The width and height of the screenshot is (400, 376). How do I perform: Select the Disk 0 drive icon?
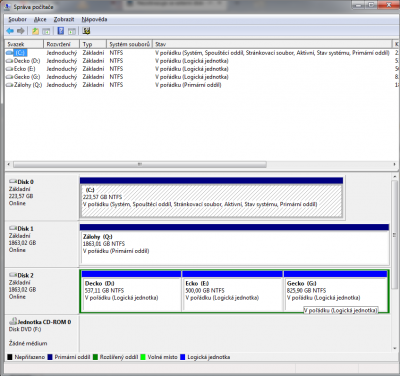pos(13,181)
